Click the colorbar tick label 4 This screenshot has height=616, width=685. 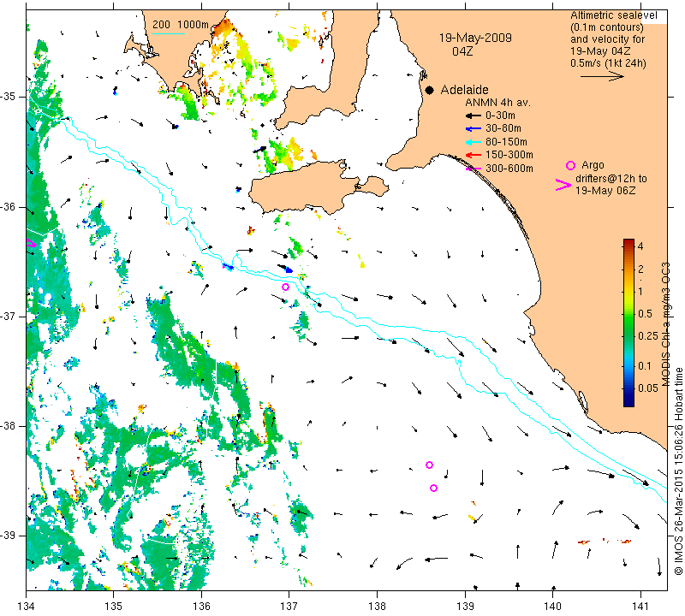pos(640,246)
